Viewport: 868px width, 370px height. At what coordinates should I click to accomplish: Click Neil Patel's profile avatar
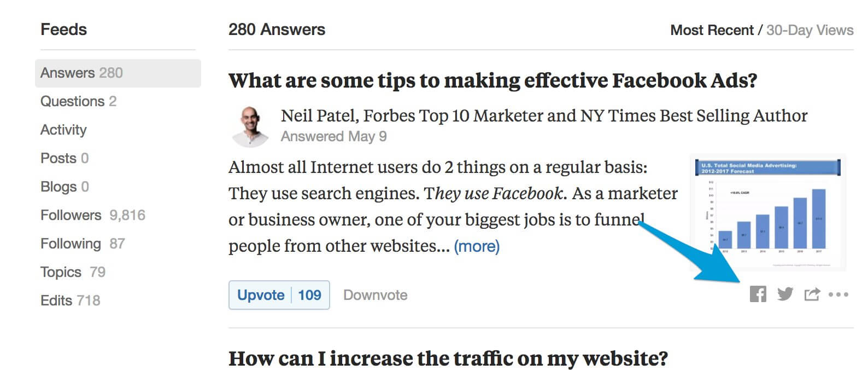pos(250,125)
